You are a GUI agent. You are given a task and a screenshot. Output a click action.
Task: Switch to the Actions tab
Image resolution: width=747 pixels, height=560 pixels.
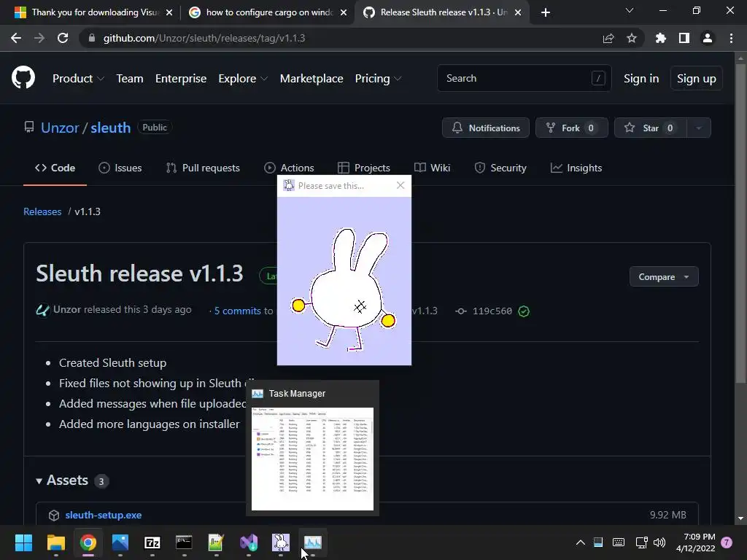[289, 168]
